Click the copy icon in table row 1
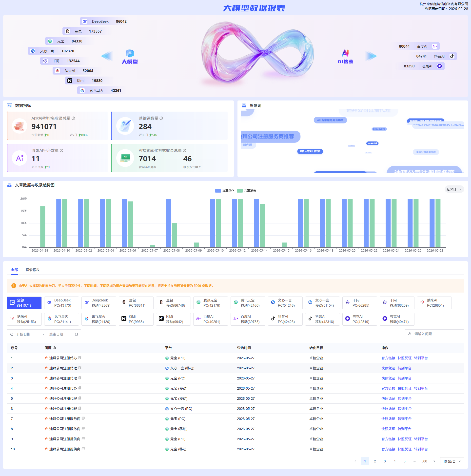Screen dimensions: 471x476 click(80, 358)
